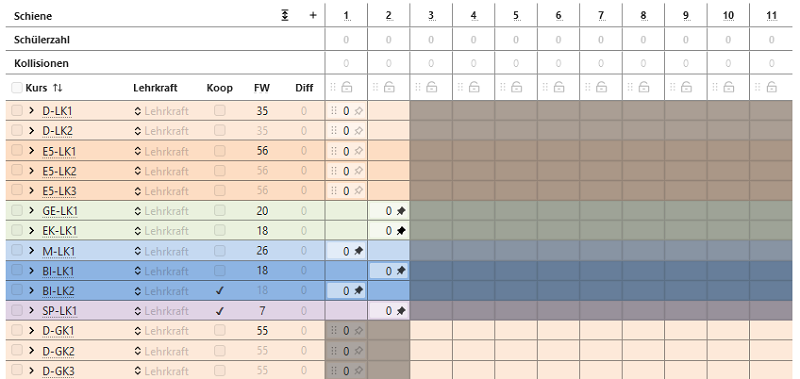Click the sort arrows next to Kurs
The width and height of the screenshot is (800, 379).
[57, 88]
